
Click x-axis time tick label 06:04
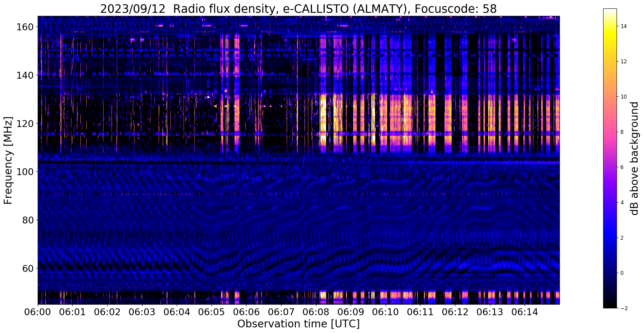pos(177,312)
